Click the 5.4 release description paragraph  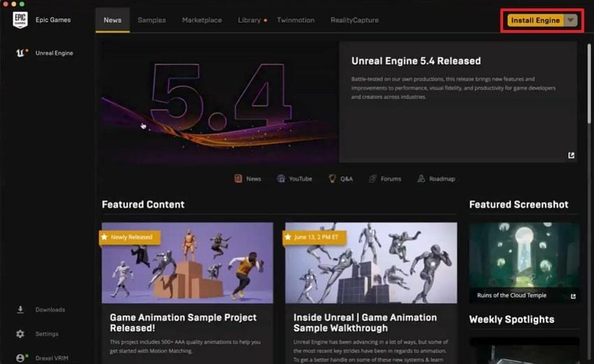(454, 88)
